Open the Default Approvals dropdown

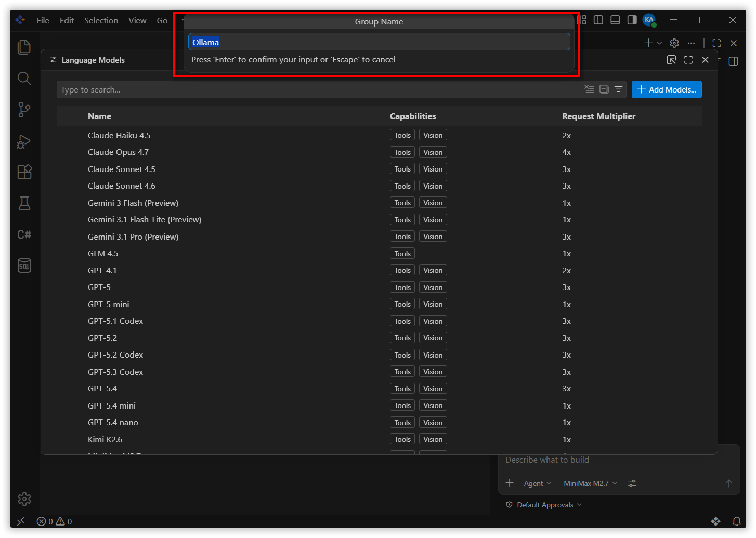pyautogui.click(x=544, y=505)
